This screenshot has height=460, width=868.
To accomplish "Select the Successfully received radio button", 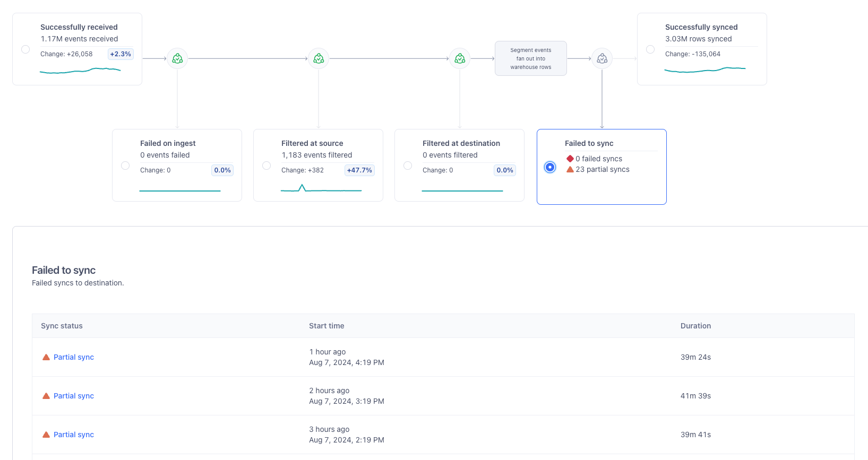I will click(x=25, y=49).
